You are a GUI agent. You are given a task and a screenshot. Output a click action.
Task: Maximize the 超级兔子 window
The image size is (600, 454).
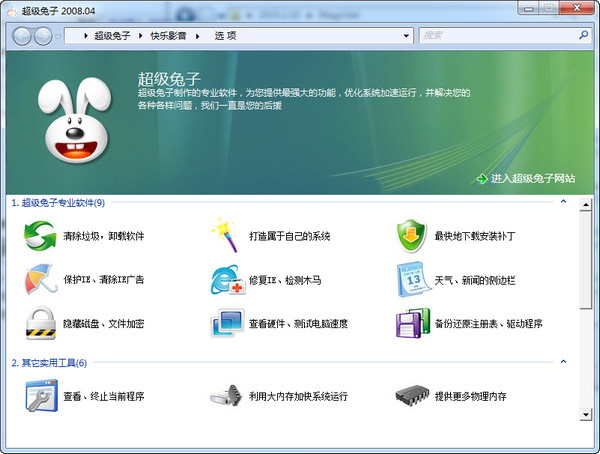coord(549,8)
